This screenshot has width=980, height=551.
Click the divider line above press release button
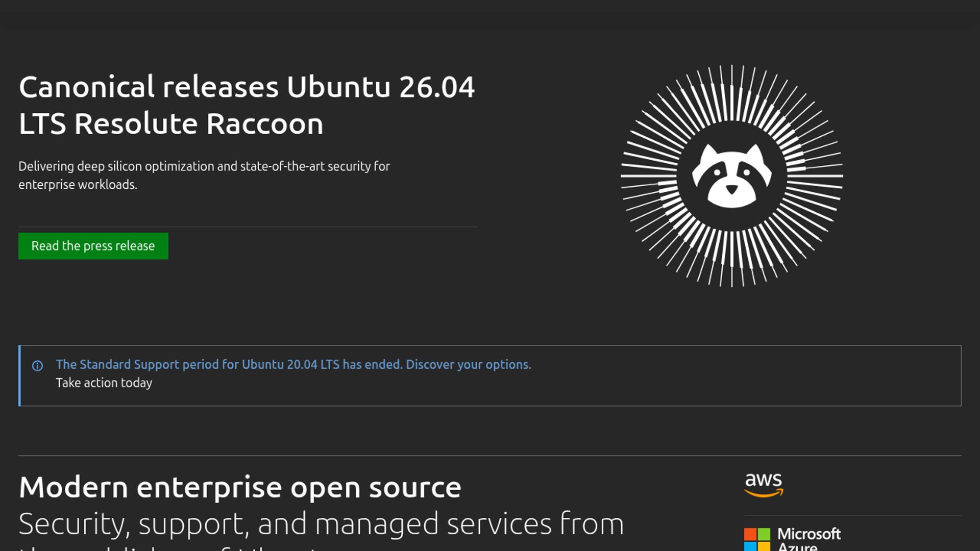[x=248, y=227]
